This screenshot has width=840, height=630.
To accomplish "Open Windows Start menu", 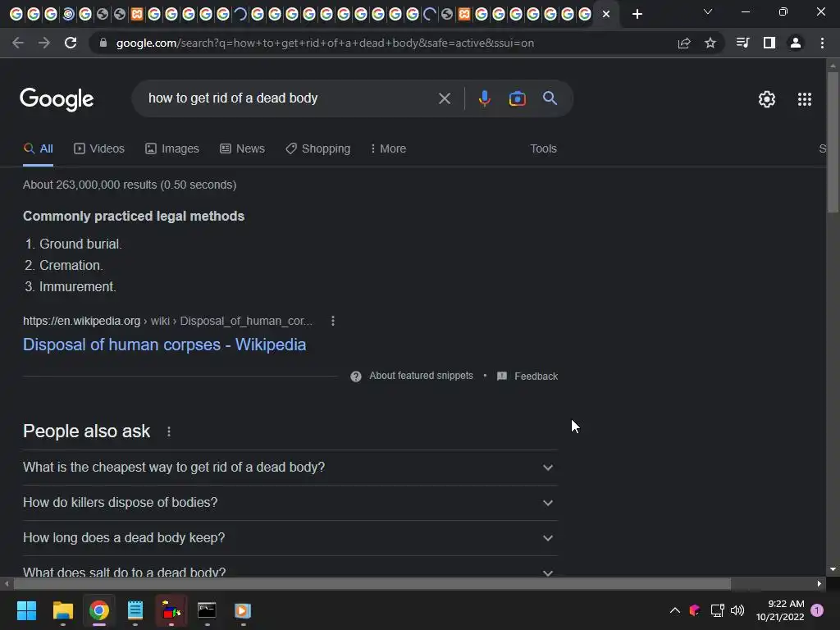I will click(x=26, y=610).
